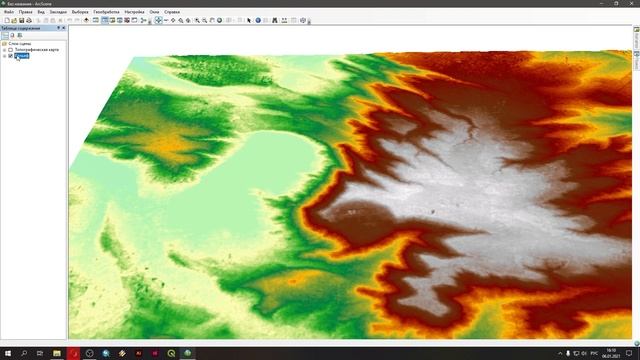This screenshot has width=640, height=360.
Task: Open Standard toolbar options dropdown arrow
Action: click(x=150, y=21)
